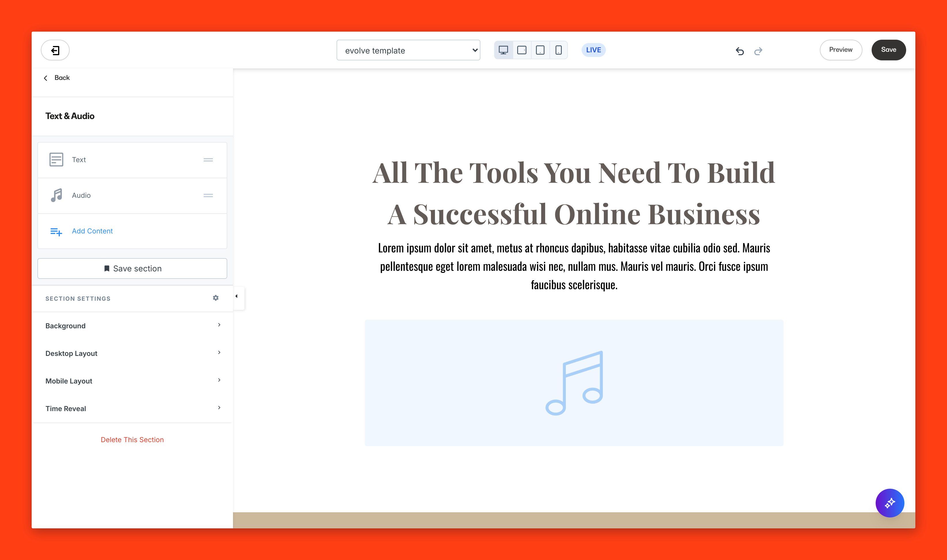Switch to landscape tablet preview
This screenshot has height=560, width=947.
click(x=522, y=50)
